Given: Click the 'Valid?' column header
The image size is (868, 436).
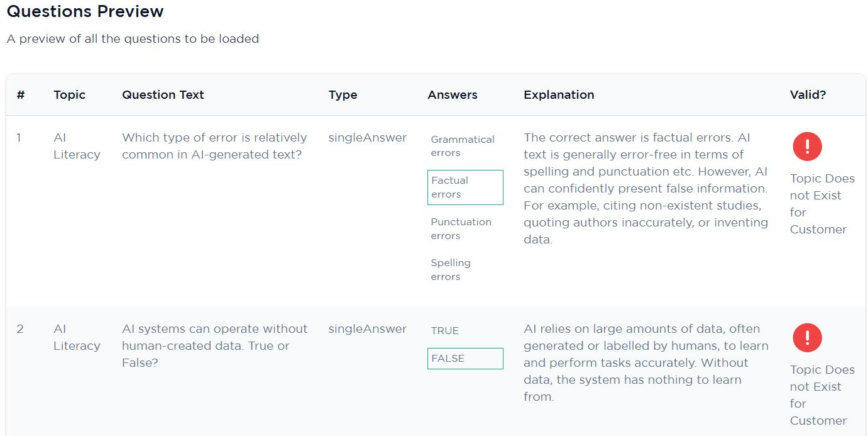Looking at the screenshot, I should coord(808,95).
